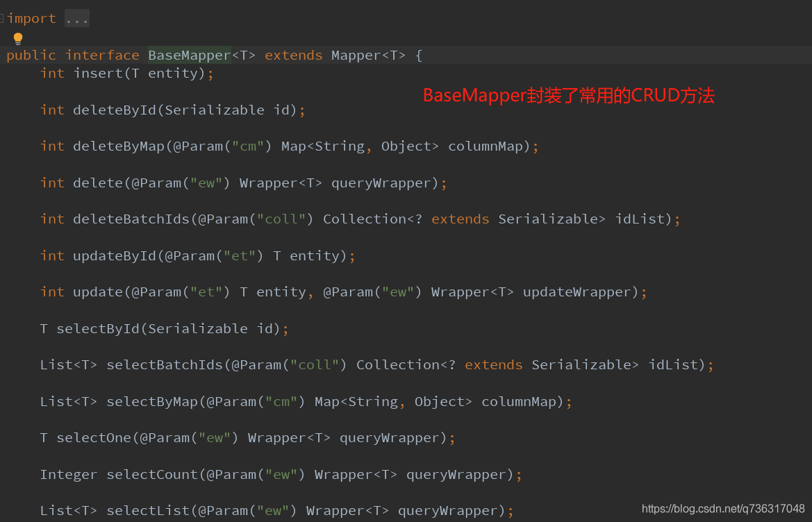Click the red BaseMapper CRUD annotation text
Viewport: 812px width, 522px height.
(x=569, y=96)
